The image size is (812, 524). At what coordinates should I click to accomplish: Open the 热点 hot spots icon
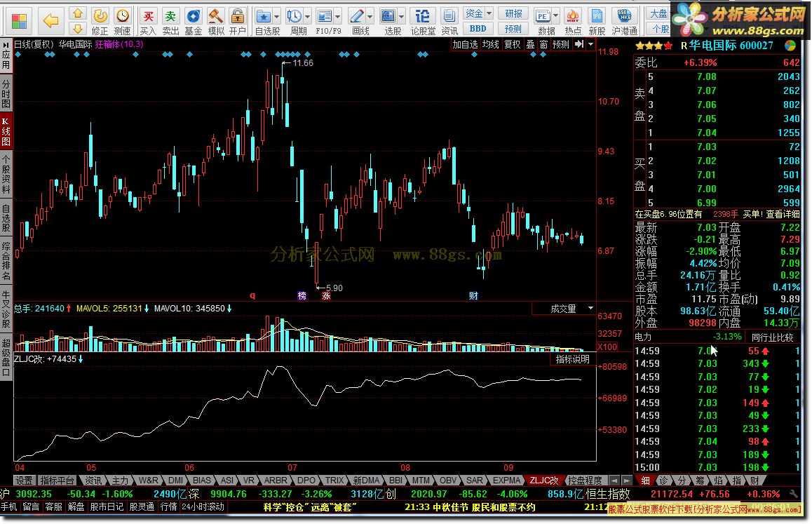point(573,22)
